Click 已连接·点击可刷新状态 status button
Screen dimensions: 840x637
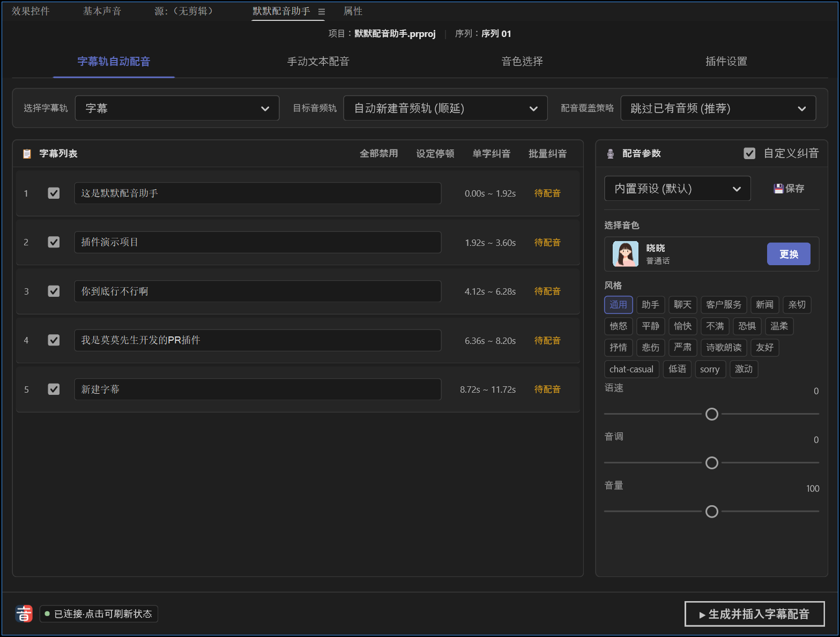tap(99, 614)
